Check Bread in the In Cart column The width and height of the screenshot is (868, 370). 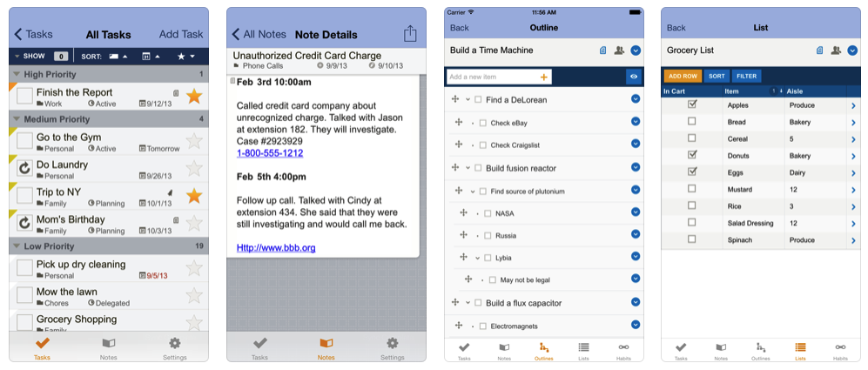click(x=691, y=121)
